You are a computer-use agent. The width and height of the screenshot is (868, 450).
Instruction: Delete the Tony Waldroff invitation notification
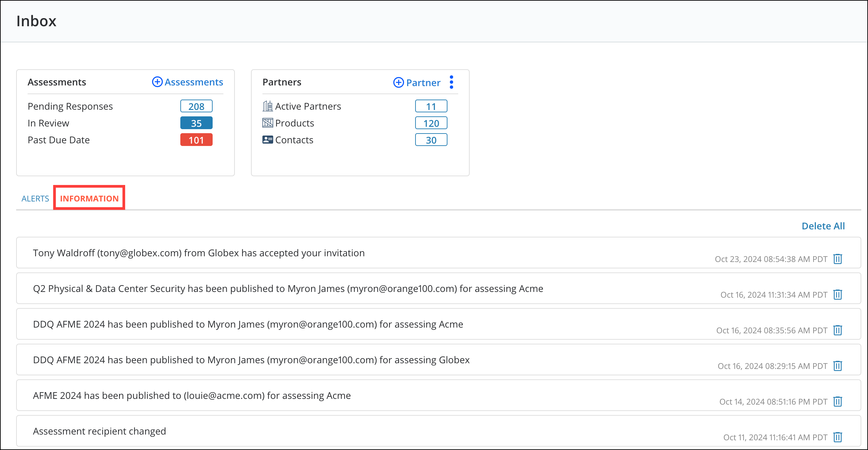click(x=838, y=259)
